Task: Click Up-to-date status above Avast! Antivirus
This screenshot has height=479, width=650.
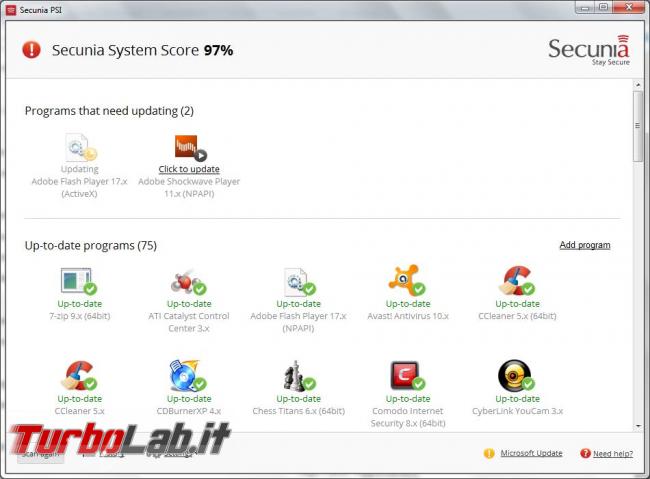Action: (x=408, y=304)
